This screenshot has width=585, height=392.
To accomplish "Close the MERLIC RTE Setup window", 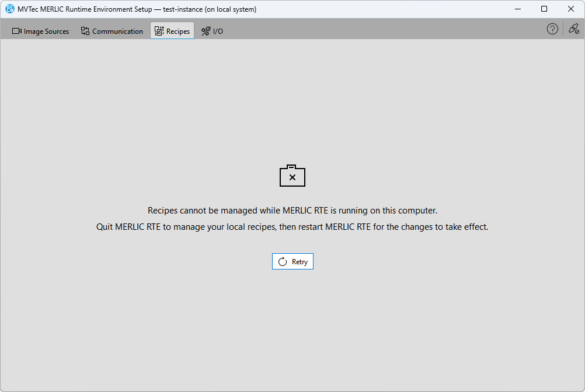I will (571, 9).
